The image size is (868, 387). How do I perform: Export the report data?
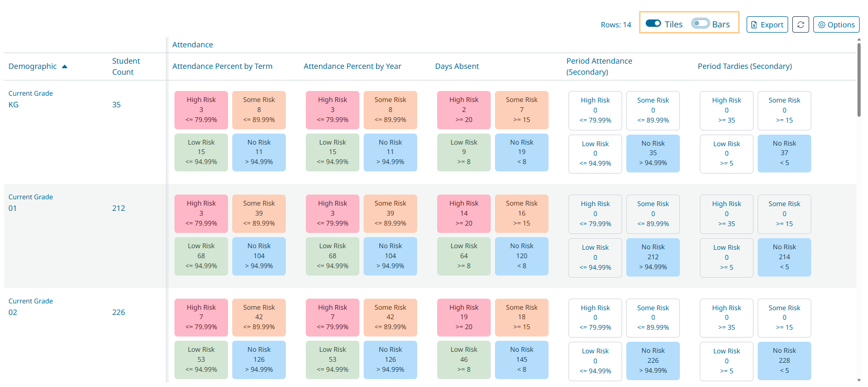point(767,25)
